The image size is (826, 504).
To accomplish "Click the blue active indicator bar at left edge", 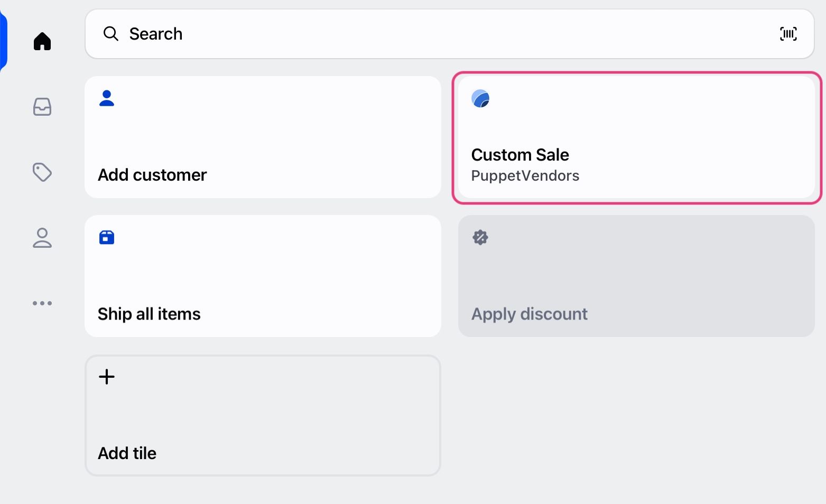I will click(3, 41).
